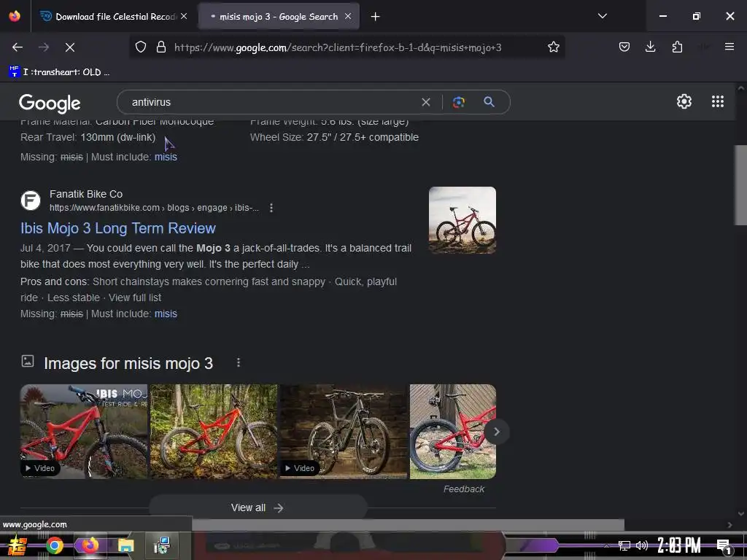
Task: Open the Windows Start button
Action: [x=16, y=545]
